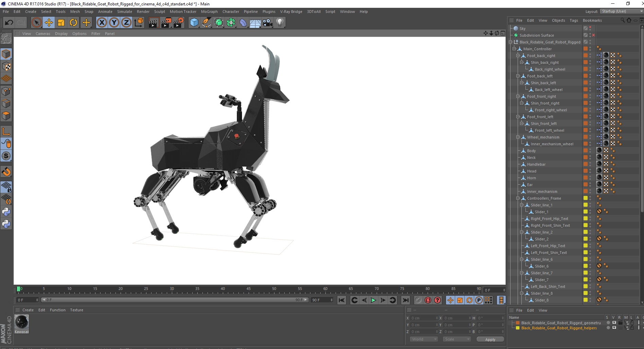
Task: Open the V-Ray Bridge menu
Action: pyautogui.click(x=291, y=12)
